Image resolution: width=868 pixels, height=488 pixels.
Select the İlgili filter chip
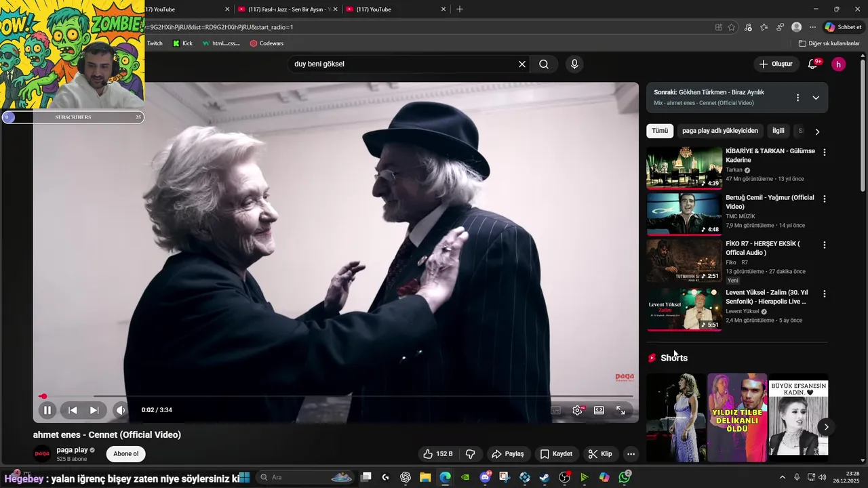pyautogui.click(x=778, y=131)
